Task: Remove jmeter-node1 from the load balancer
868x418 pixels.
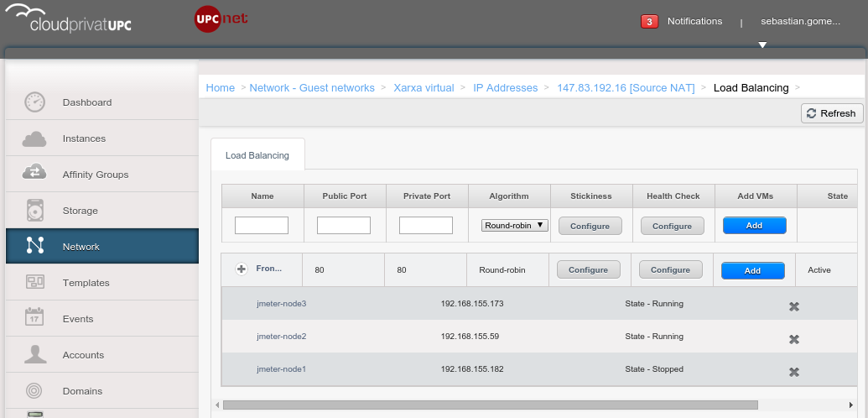Action: [x=793, y=372]
